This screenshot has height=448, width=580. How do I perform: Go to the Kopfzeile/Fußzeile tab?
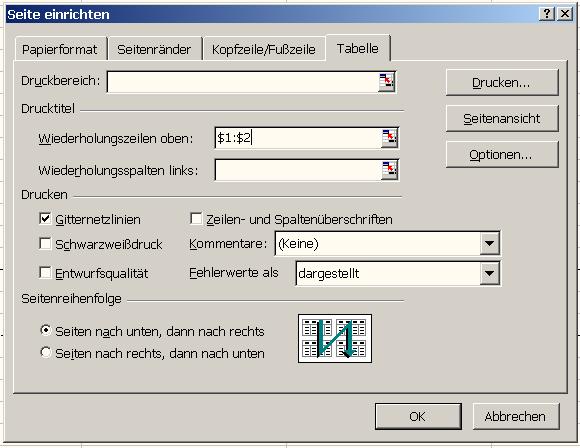264,50
